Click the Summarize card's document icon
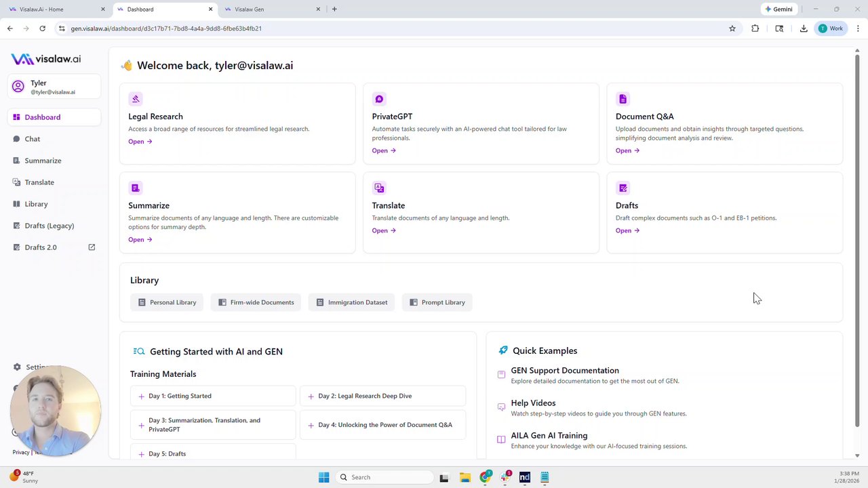The height and width of the screenshot is (488, 868). [136, 188]
